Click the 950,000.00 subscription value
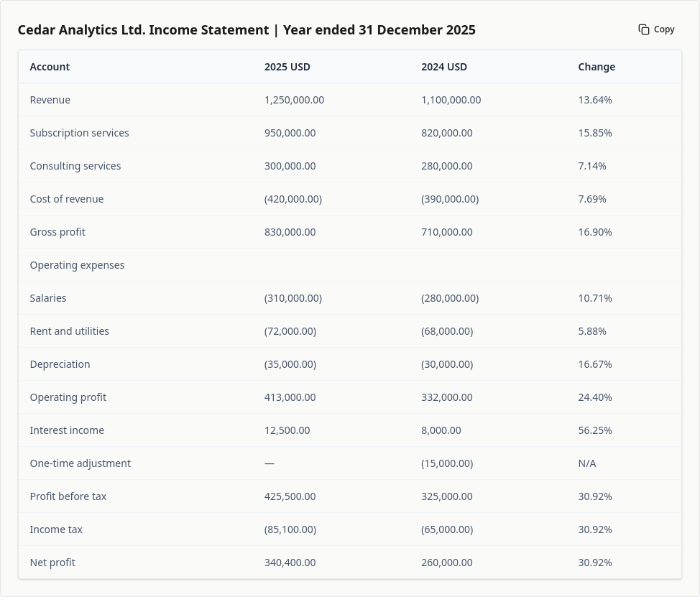This screenshot has height=597, width=700. 290,133
